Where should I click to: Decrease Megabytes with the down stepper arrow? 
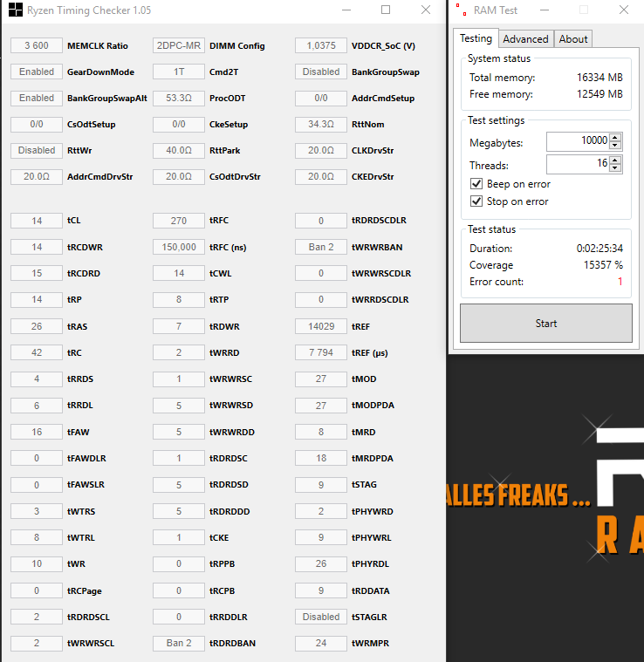[615, 146]
